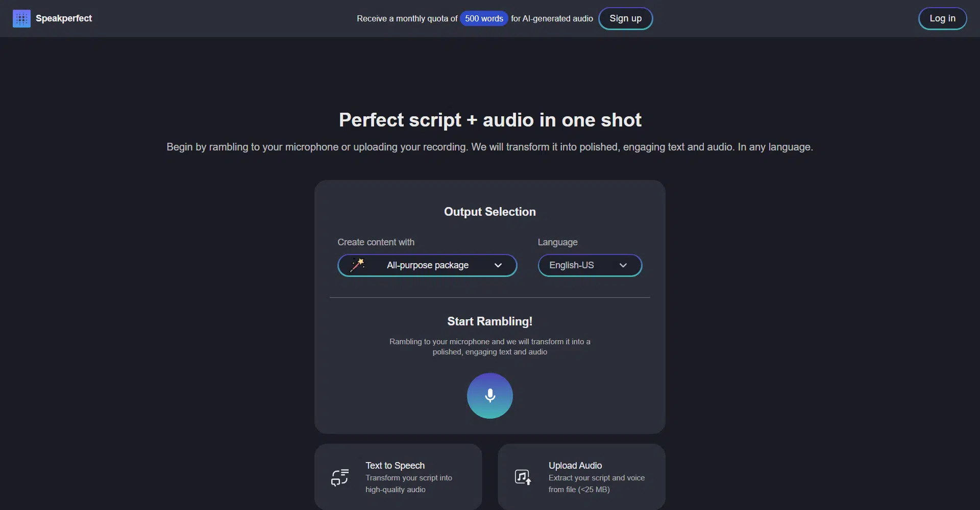Select the English-US language dropdown

590,265
